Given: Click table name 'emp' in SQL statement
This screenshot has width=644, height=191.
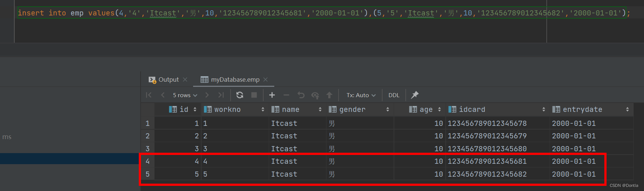Looking at the screenshot, I should coord(77,13).
